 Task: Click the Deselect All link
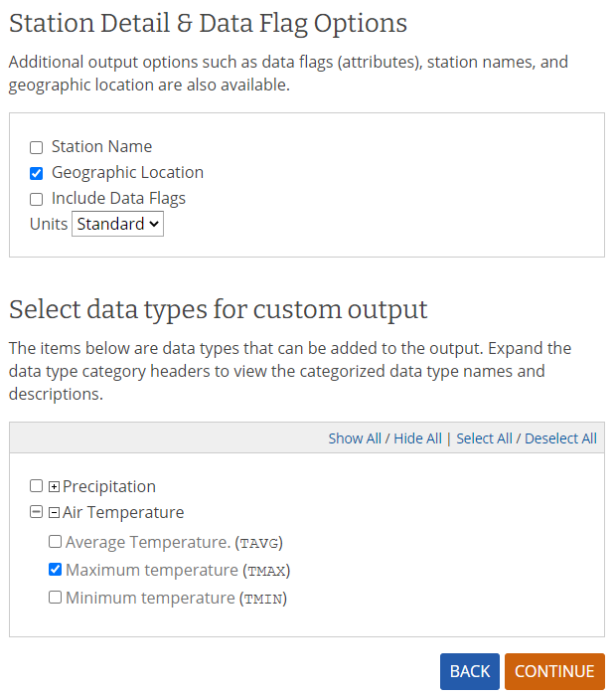point(560,438)
